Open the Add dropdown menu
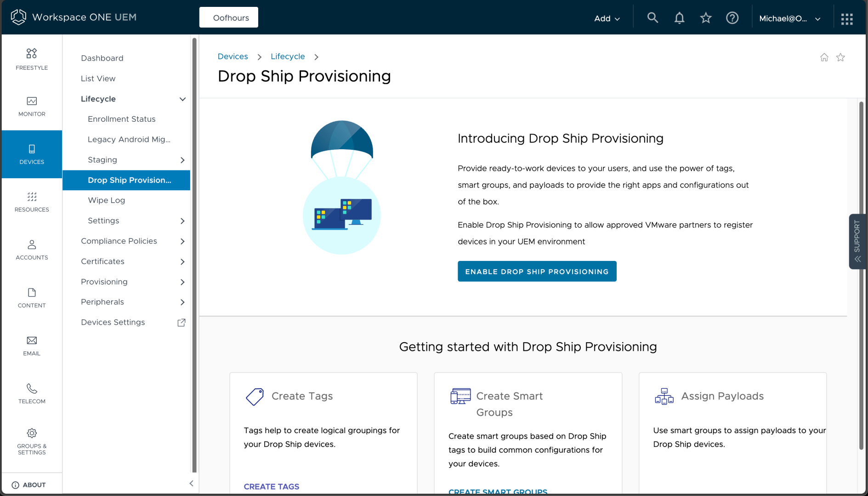Screen dimensions: 868x496 point(607,18)
